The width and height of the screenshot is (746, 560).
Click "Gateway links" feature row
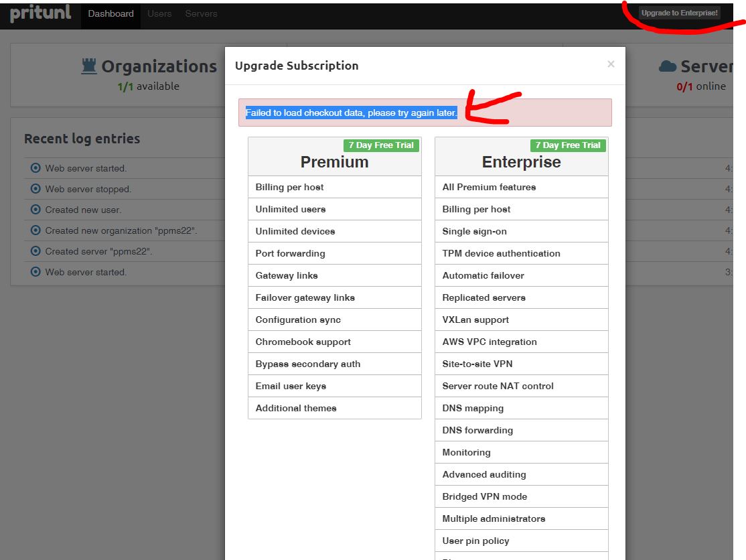tap(334, 275)
